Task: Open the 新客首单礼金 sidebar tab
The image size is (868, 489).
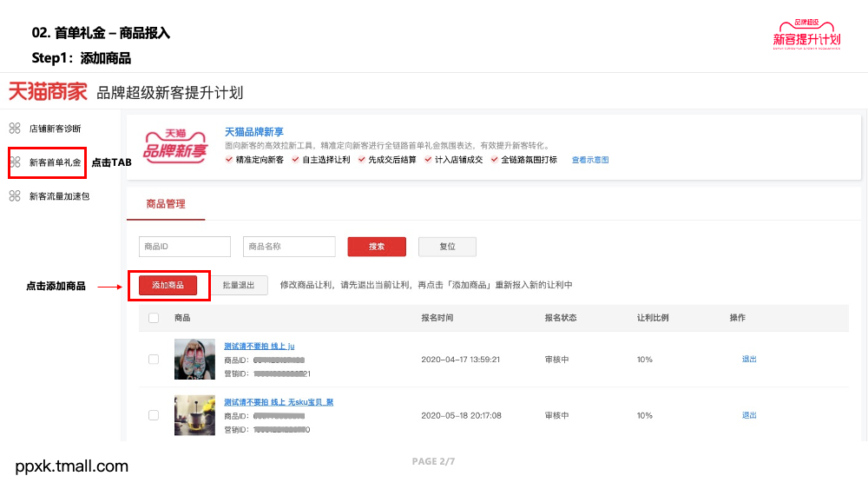Action: point(55,162)
